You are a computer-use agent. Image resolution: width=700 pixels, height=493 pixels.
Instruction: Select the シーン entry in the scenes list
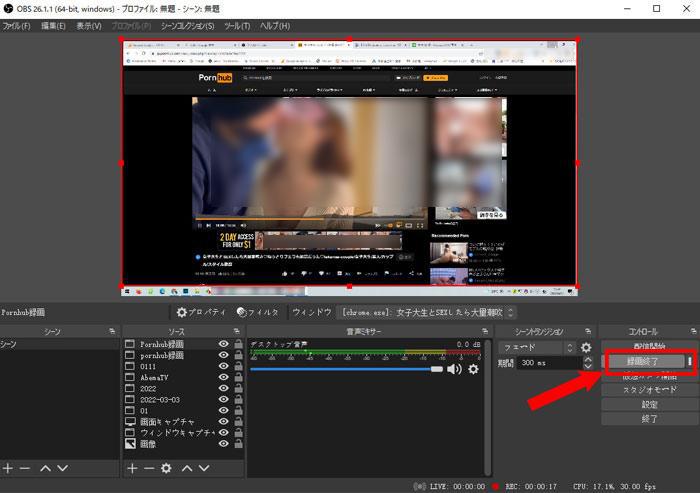pos(59,344)
